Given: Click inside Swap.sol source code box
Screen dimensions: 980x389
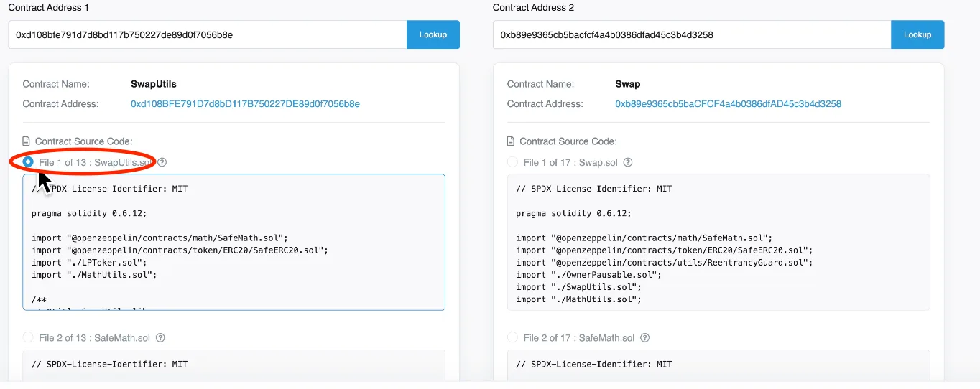Looking at the screenshot, I should pos(718,242).
